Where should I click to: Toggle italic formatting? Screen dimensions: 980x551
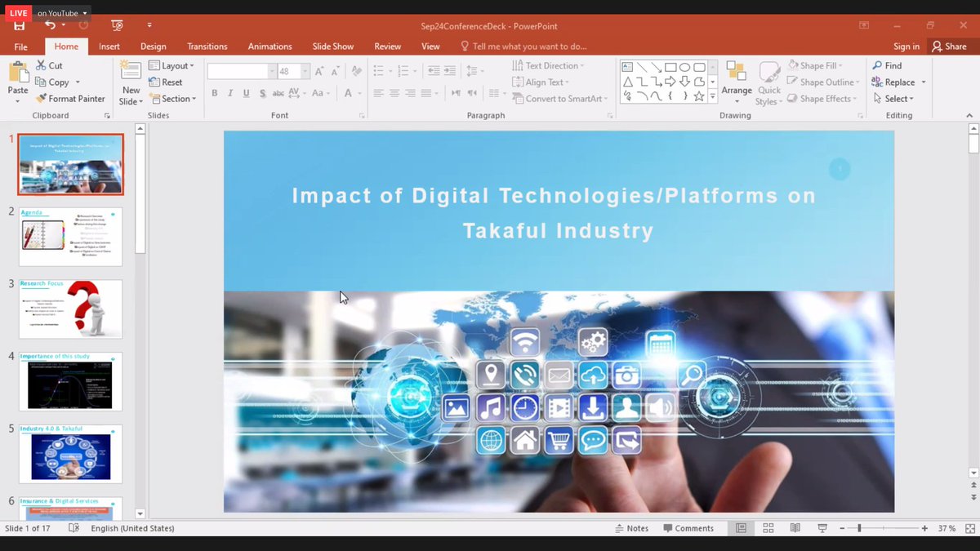230,93
